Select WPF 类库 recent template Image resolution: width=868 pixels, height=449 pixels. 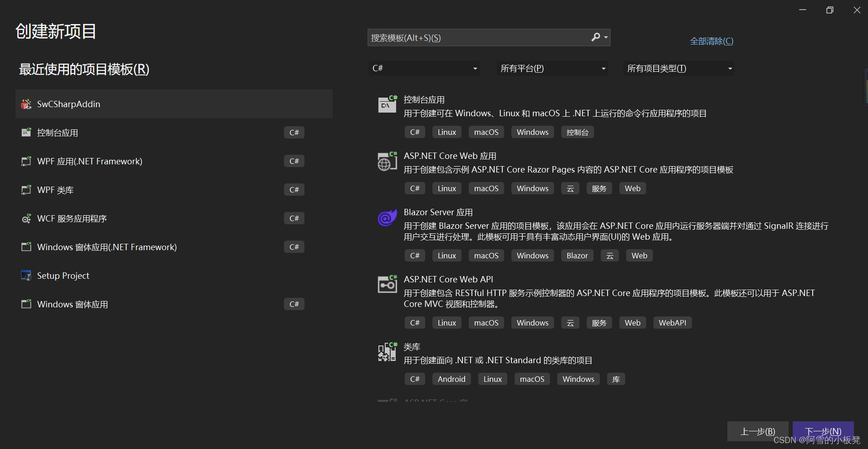[x=174, y=190]
